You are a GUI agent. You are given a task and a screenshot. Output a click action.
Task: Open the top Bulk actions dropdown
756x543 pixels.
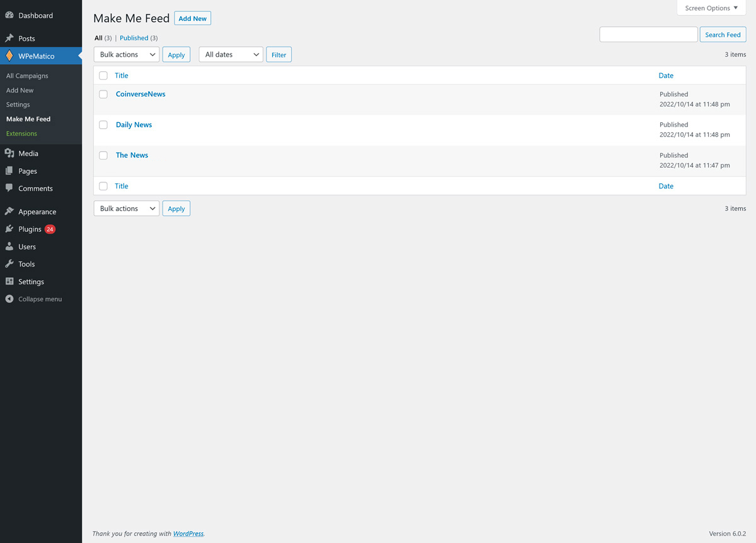[127, 55]
